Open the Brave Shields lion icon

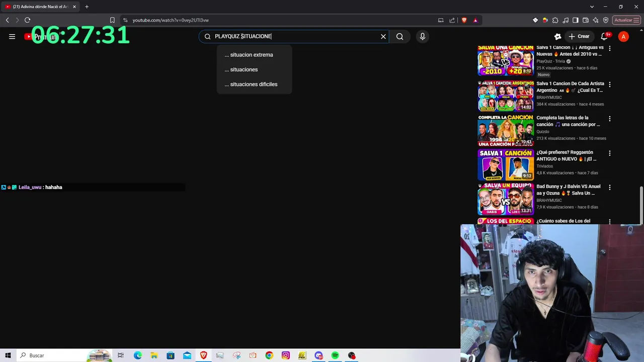click(464, 20)
